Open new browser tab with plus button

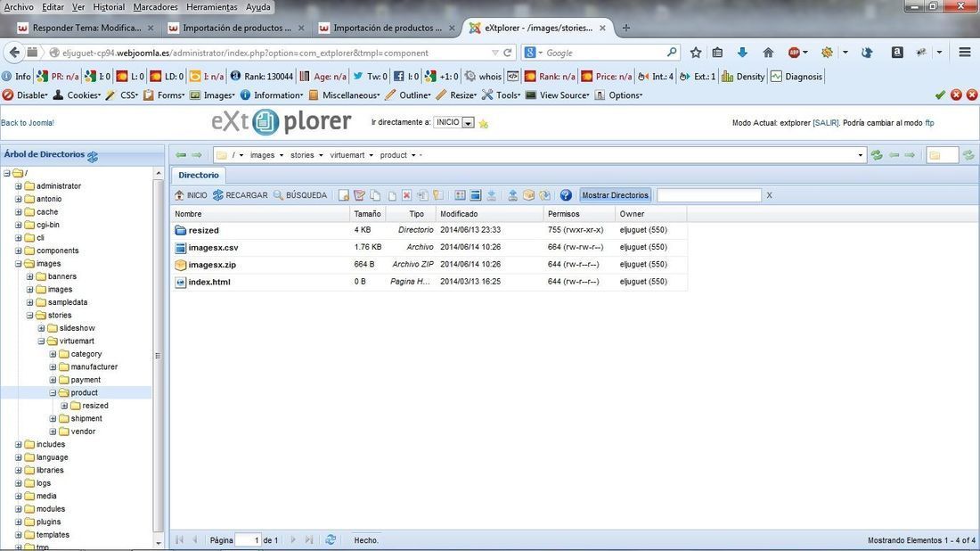point(625,28)
